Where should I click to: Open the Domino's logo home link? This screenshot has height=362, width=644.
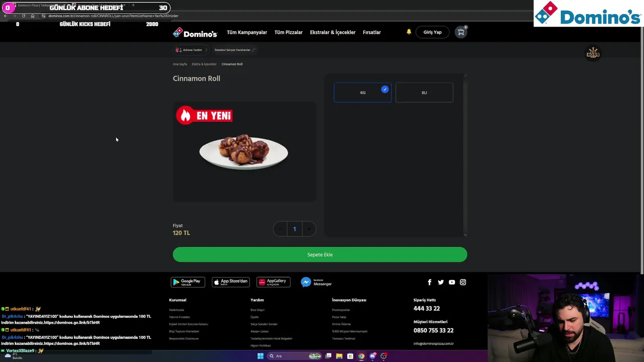pyautogui.click(x=195, y=33)
